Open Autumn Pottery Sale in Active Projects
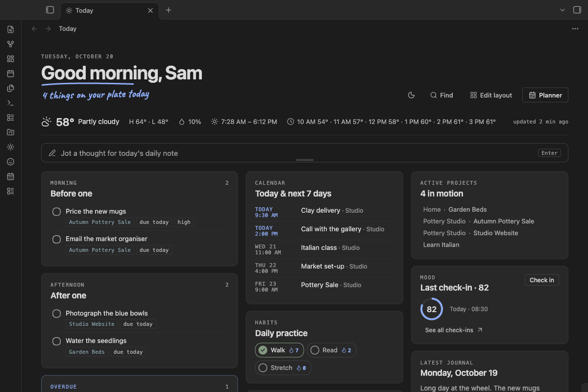588x392 pixels. click(504, 221)
